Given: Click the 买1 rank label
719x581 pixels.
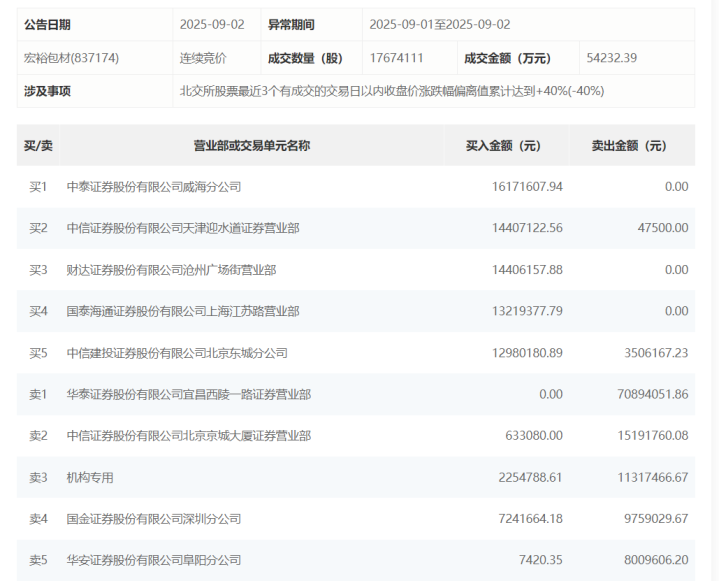Looking at the screenshot, I should [x=38, y=187].
